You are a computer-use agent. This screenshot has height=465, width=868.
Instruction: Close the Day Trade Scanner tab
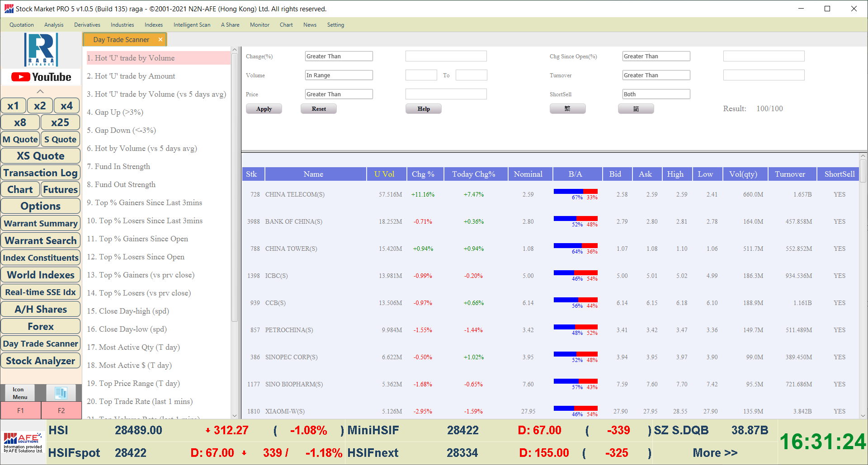coord(160,40)
